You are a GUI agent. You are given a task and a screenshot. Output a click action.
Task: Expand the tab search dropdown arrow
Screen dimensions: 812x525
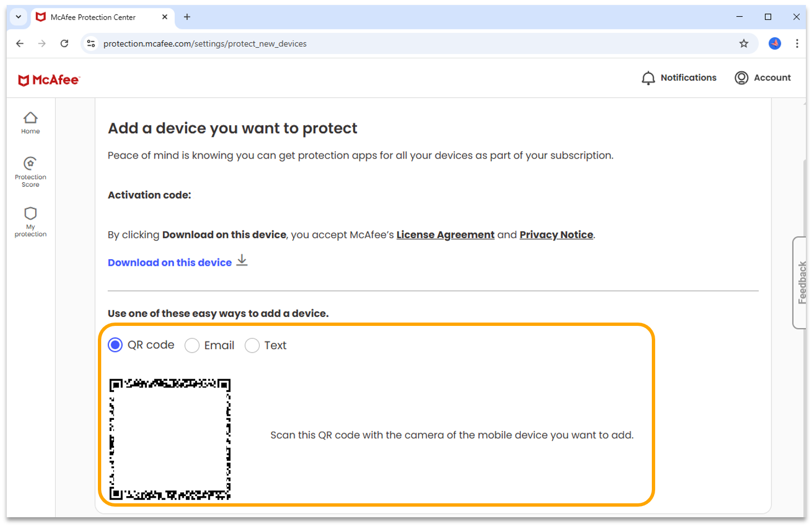coord(18,17)
